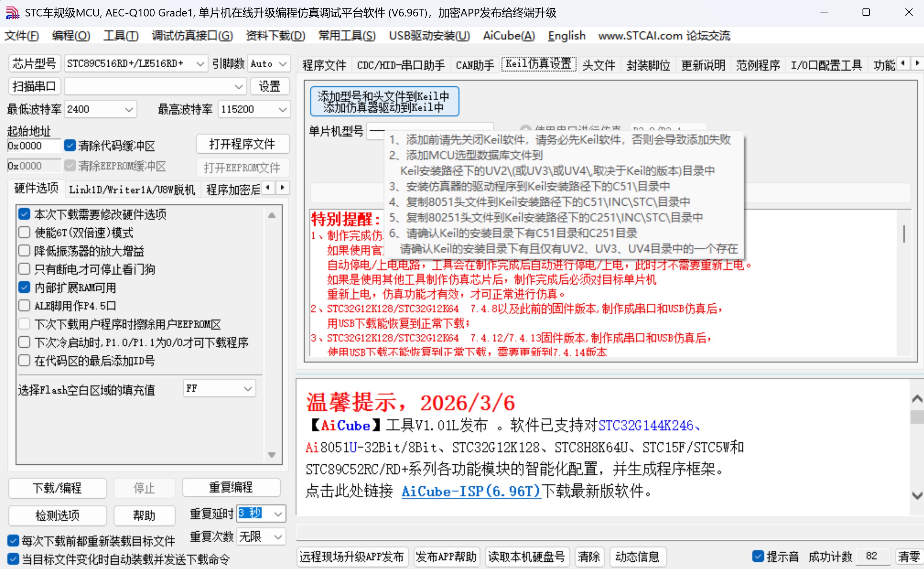Switch to 头文件 tab
Screen dimensions: 924x569
click(598, 65)
